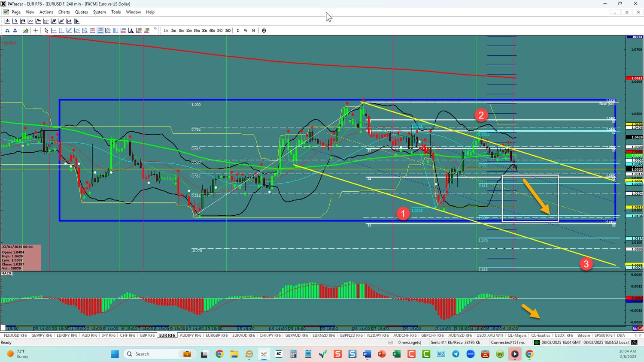Switch to the EURGBP RF6 chart tab

pyautogui.click(x=217, y=335)
